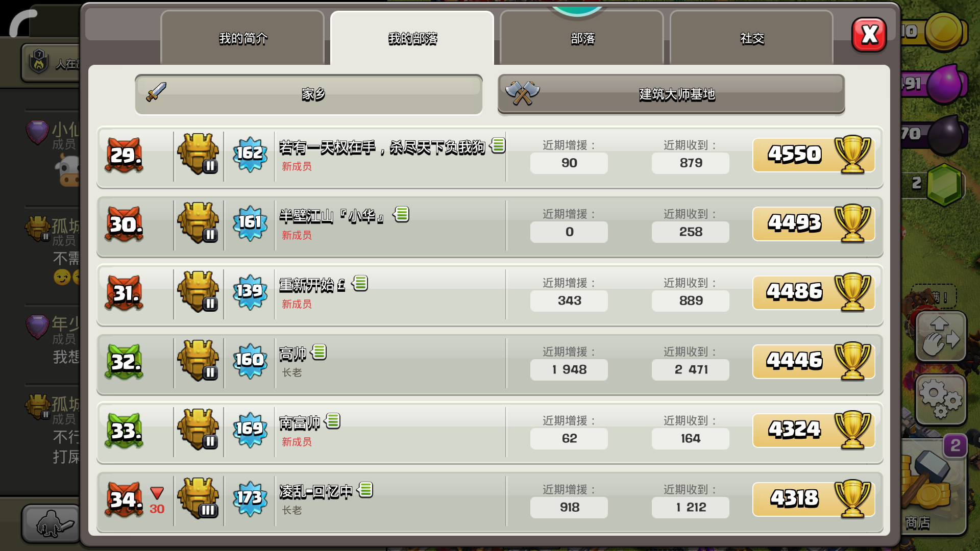980x551 pixels.
Task: Select the 家乡 home village toggle
Action: tap(309, 94)
